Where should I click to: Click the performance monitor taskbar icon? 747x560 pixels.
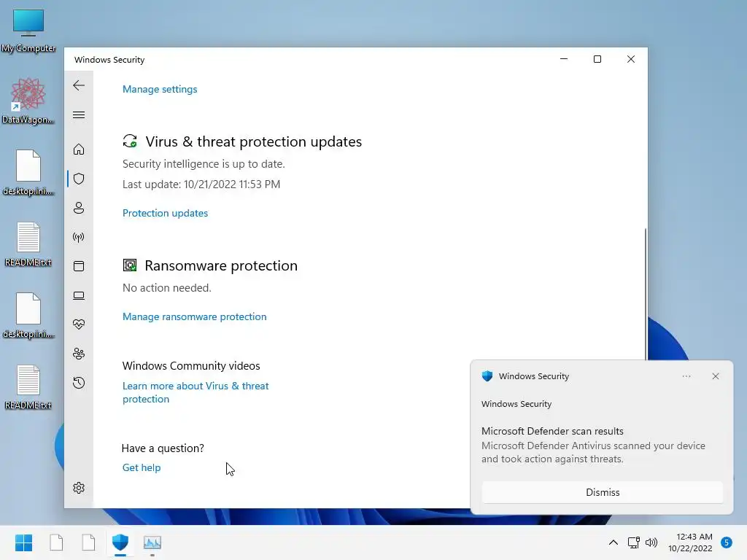pos(152,542)
